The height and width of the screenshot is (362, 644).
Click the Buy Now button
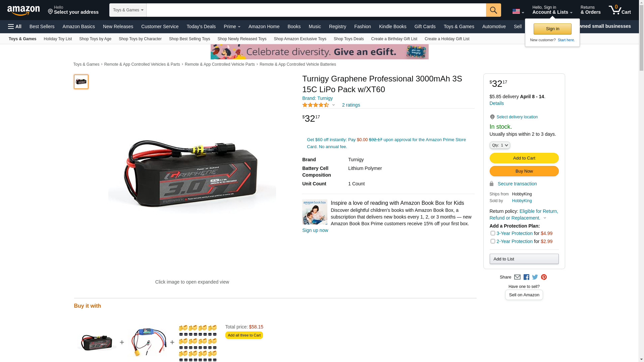tap(524, 171)
